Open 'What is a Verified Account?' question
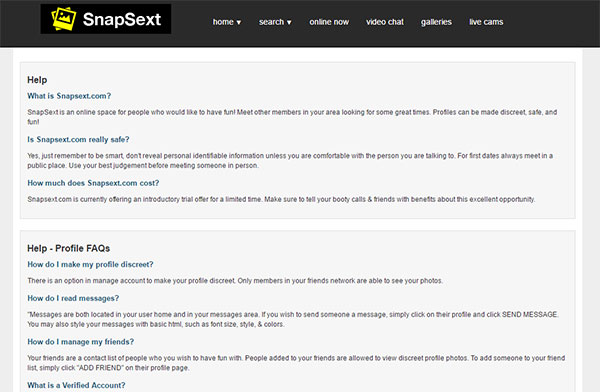This screenshot has width=600, height=392. tap(76, 385)
